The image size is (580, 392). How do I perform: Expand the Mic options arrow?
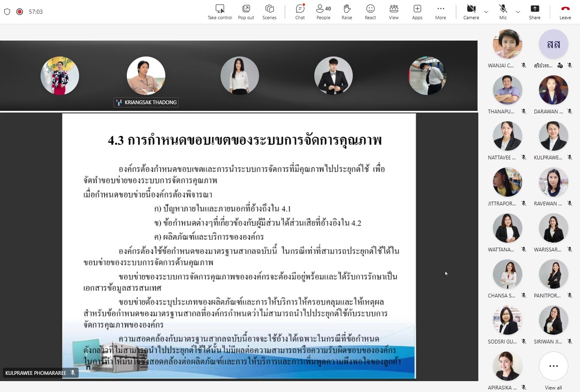point(518,12)
